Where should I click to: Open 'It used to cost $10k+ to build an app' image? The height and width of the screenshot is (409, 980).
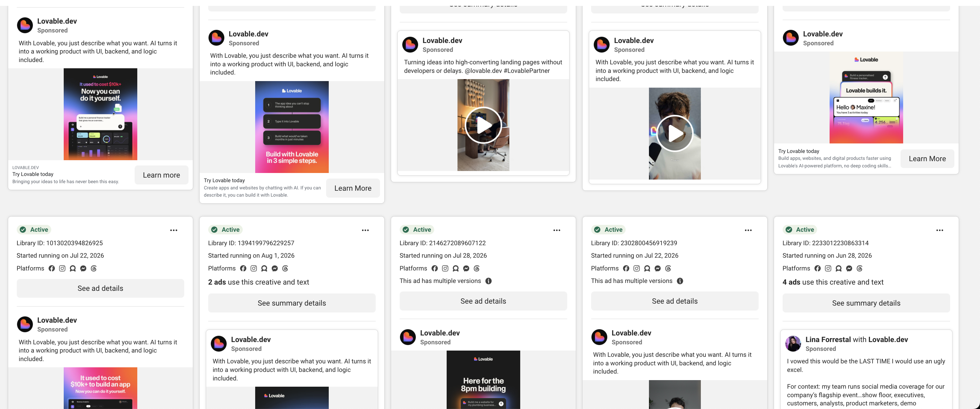tap(100, 388)
